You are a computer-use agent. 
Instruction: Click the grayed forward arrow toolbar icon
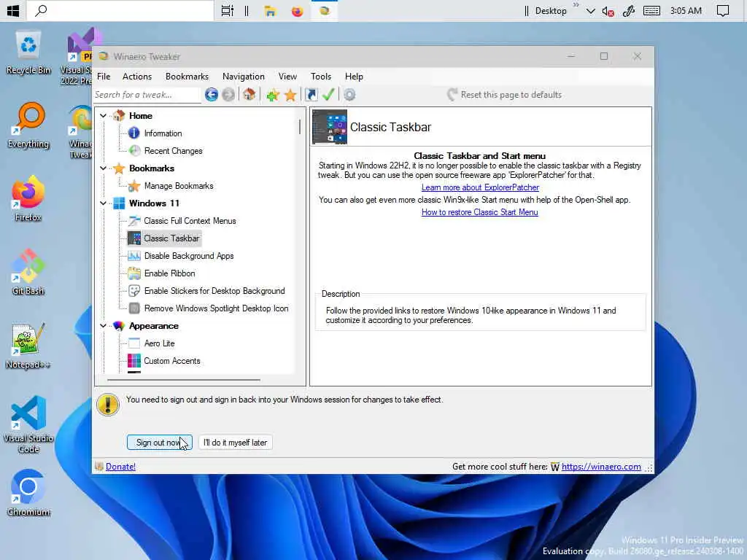click(228, 95)
